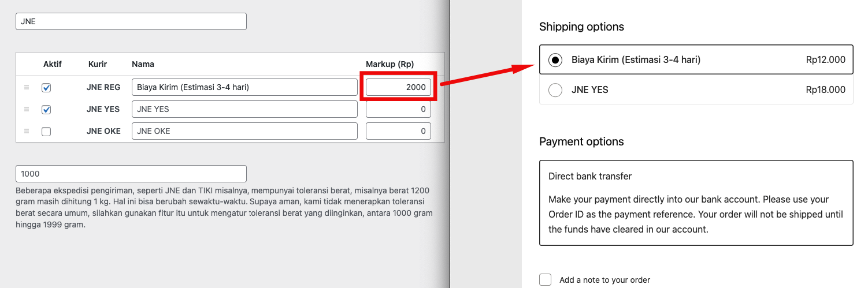Disable the JNE REG Aktif checkbox

pos(46,88)
